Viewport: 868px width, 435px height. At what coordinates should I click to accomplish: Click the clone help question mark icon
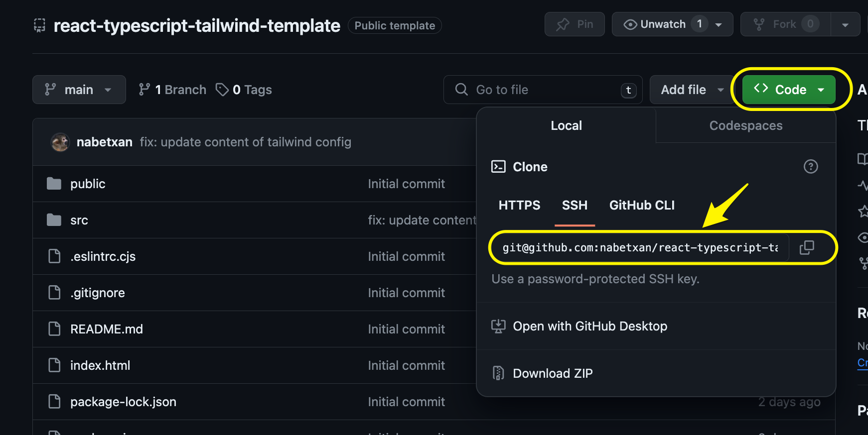(811, 167)
